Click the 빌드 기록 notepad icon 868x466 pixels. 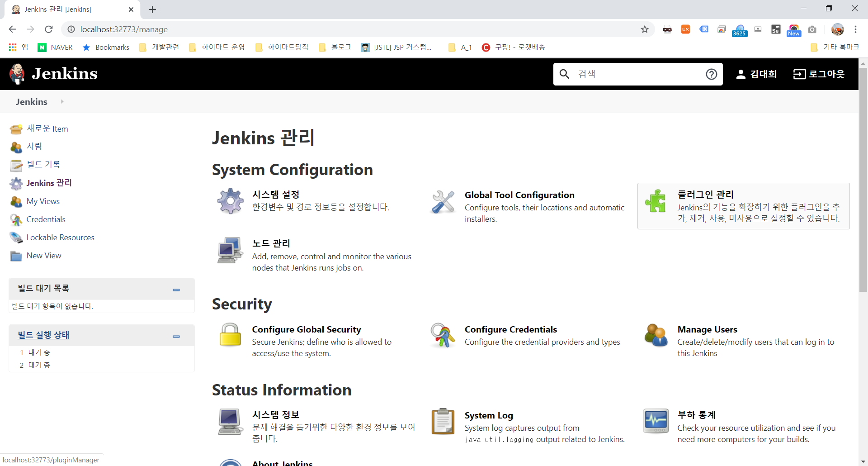click(x=16, y=165)
